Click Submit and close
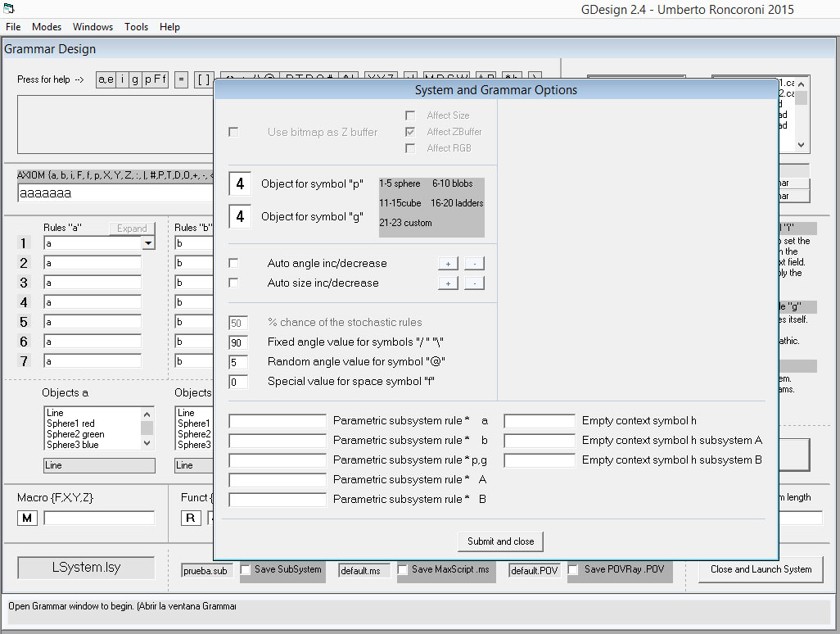The width and height of the screenshot is (840, 634). point(500,541)
